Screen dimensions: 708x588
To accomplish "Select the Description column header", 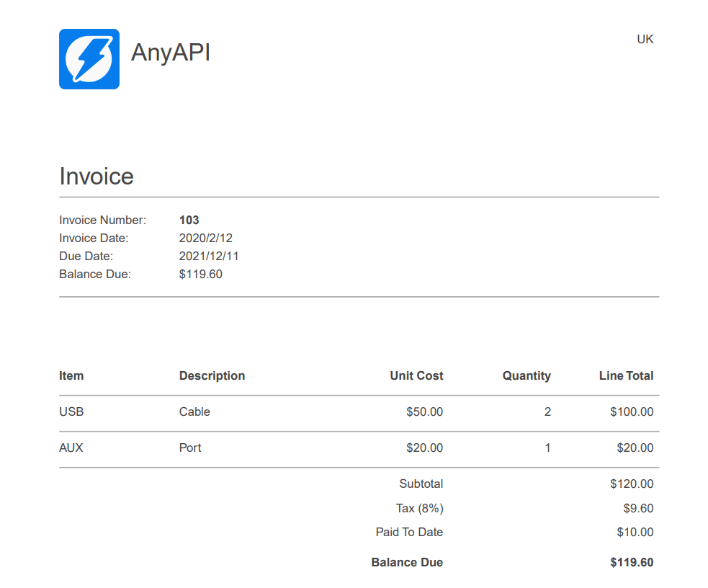I will point(212,375).
